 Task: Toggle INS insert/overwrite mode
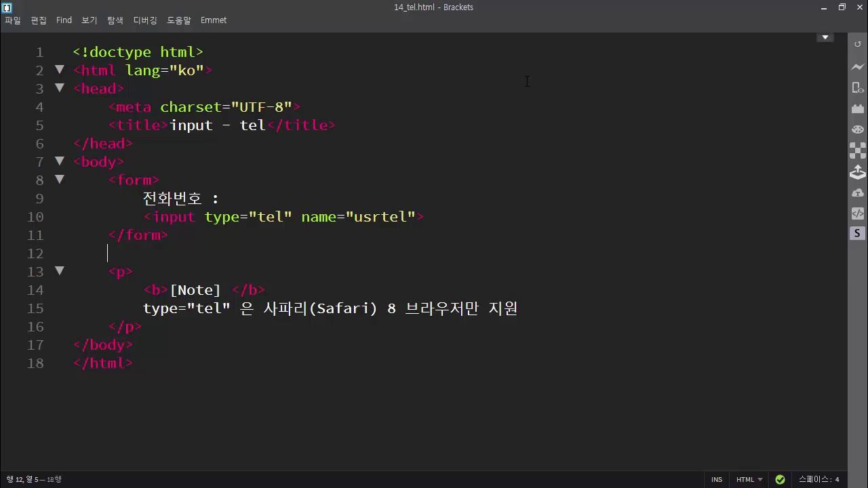tap(717, 479)
